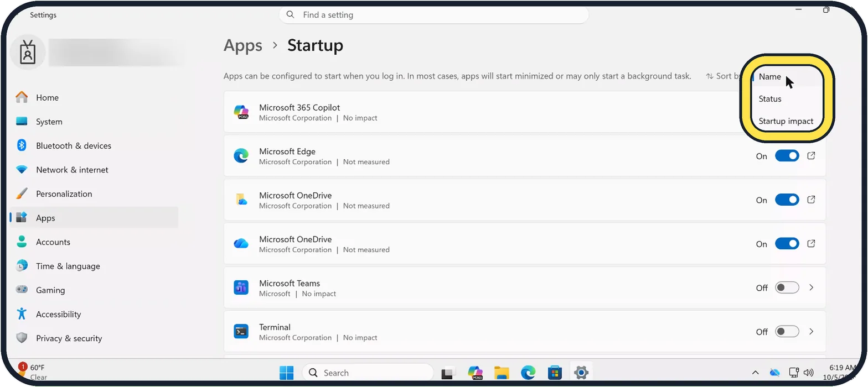Screen dimensions: 868x387
Task: Open external link for Microsoft Edge row
Action: (x=811, y=156)
